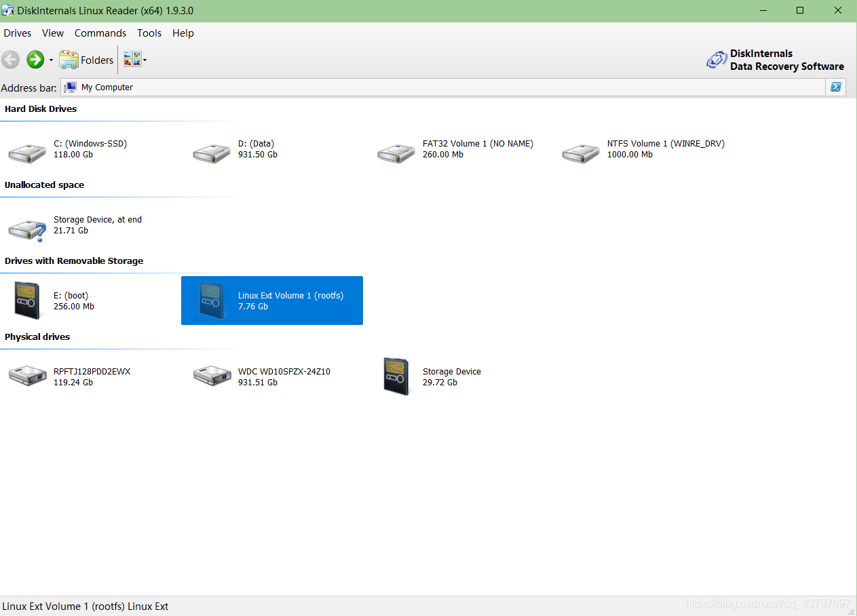
Task: Click FAT32 Volume 1 (NO NAME) label
Action: pyautogui.click(x=478, y=144)
